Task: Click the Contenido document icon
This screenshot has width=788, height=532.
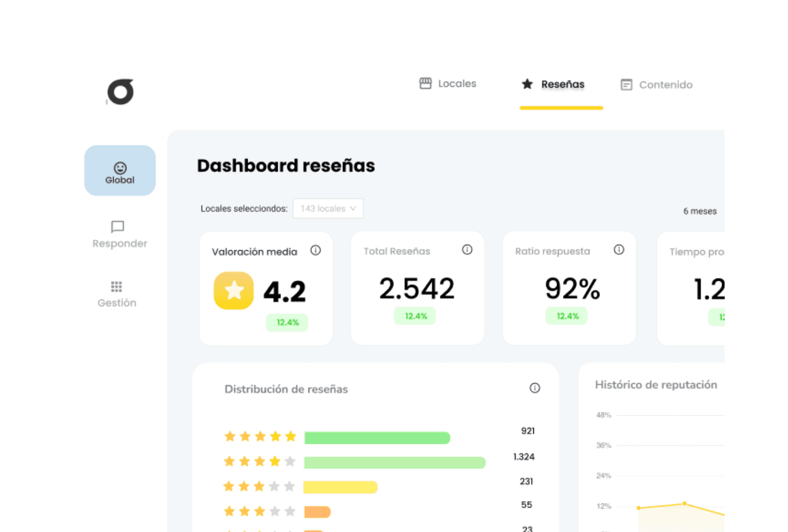Action: (626, 85)
